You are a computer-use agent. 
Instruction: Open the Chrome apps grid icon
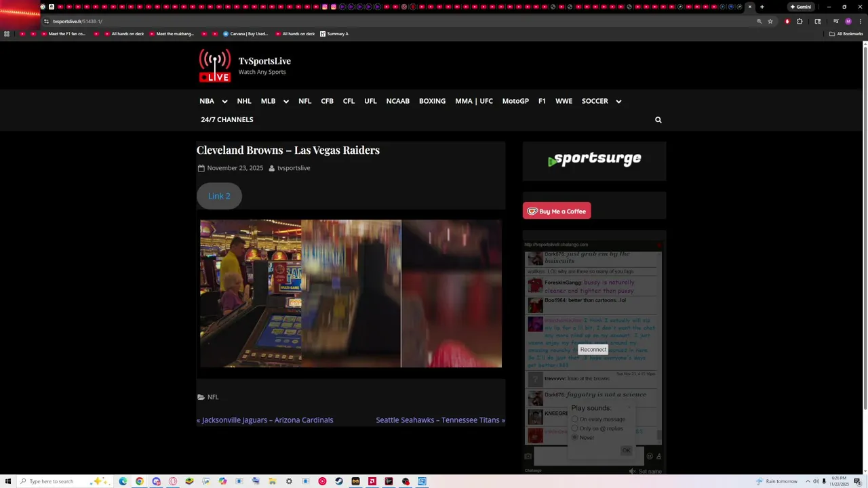pyautogui.click(x=7, y=33)
